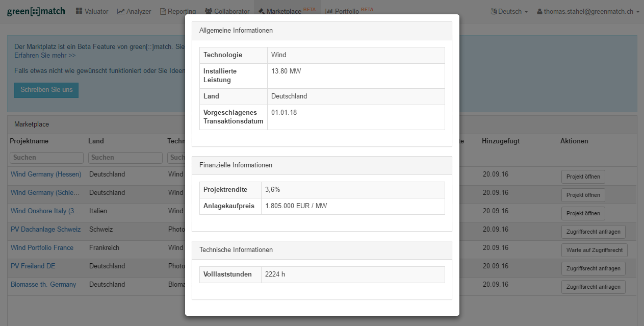Open the Deutsch language dropdown
644x326 pixels.
509,11
